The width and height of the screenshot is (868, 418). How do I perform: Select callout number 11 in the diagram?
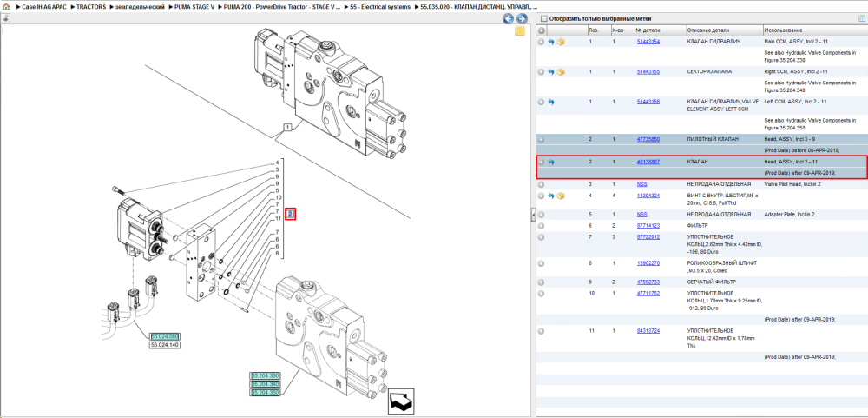pyautogui.click(x=279, y=218)
